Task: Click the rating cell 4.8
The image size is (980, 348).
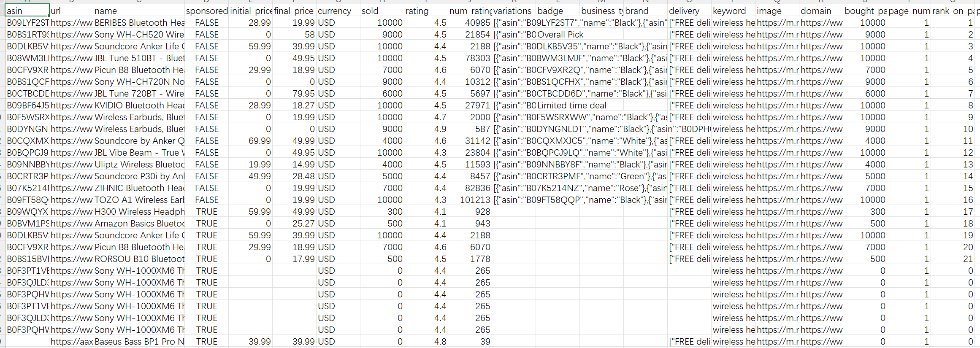Action: click(426, 341)
